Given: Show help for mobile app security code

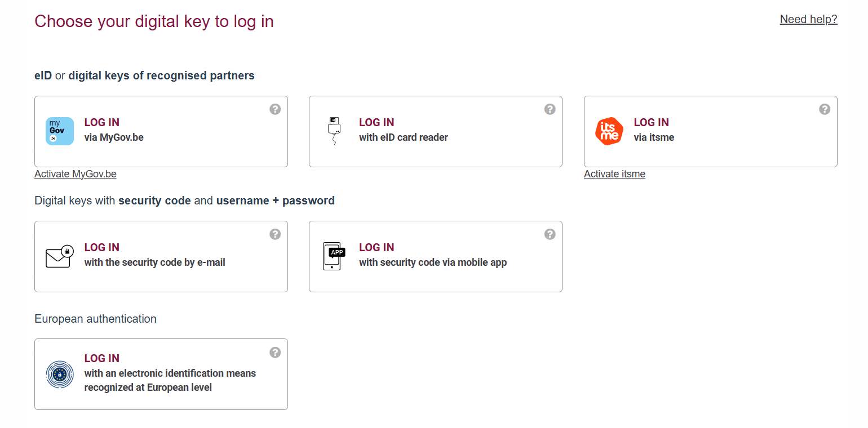Looking at the screenshot, I should pyautogui.click(x=550, y=234).
